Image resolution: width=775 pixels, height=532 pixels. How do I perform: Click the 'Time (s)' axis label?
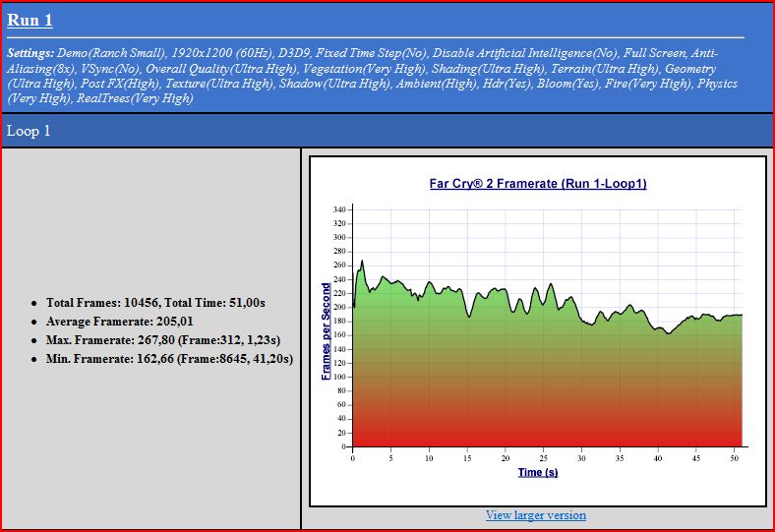pyautogui.click(x=538, y=472)
